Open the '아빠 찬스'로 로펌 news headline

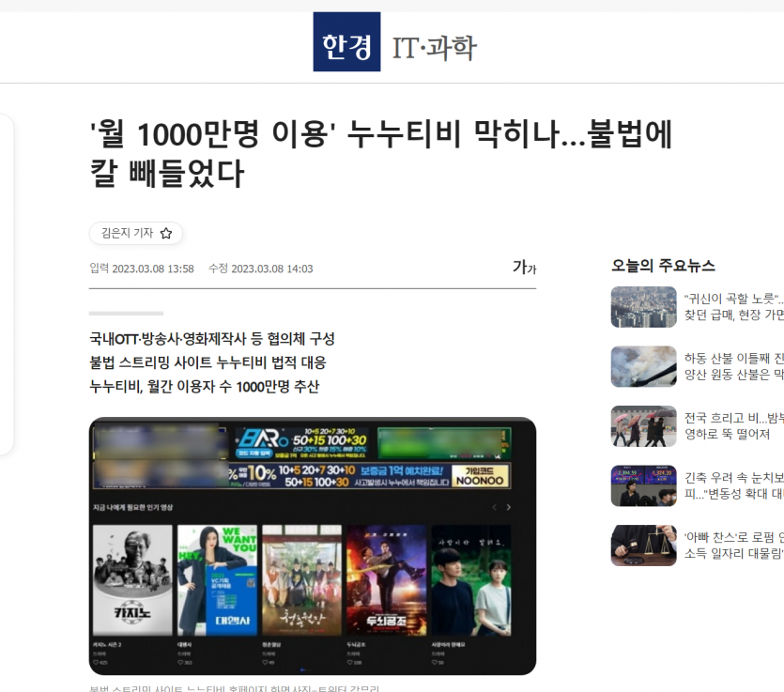pyautogui.click(x=733, y=545)
